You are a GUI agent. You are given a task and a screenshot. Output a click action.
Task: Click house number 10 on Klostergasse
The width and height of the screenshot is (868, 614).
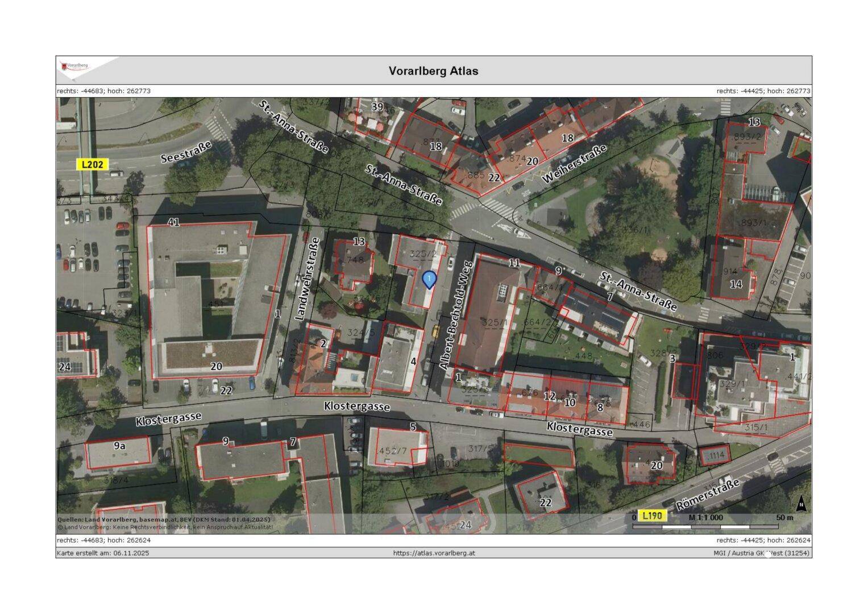pyautogui.click(x=570, y=403)
